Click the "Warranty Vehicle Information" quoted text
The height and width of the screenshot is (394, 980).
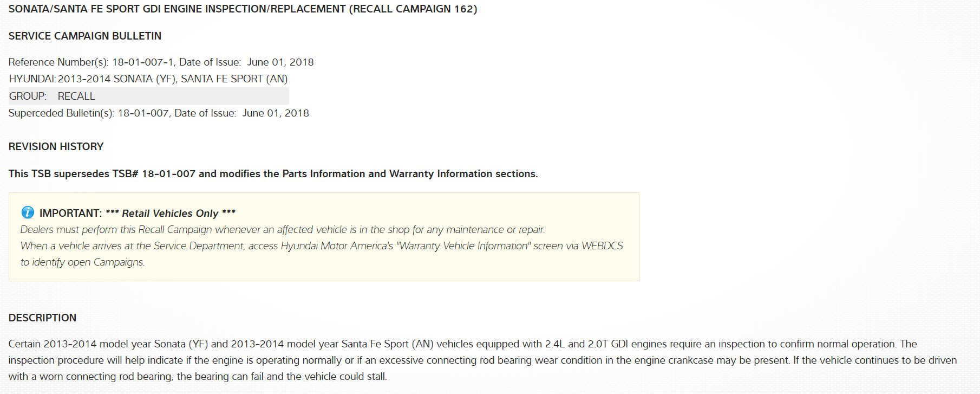coord(463,246)
